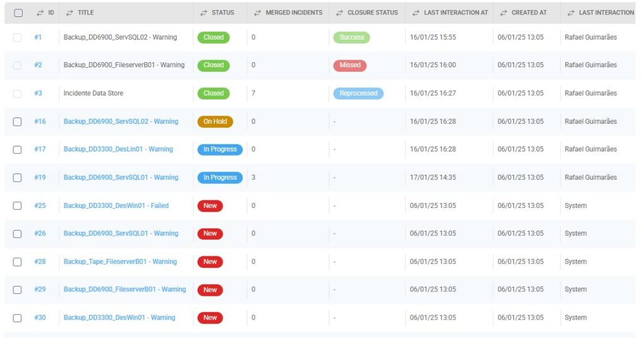This screenshot has height=338, width=644.
Task: Check the box for incident #16
Action: click(18, 122)
